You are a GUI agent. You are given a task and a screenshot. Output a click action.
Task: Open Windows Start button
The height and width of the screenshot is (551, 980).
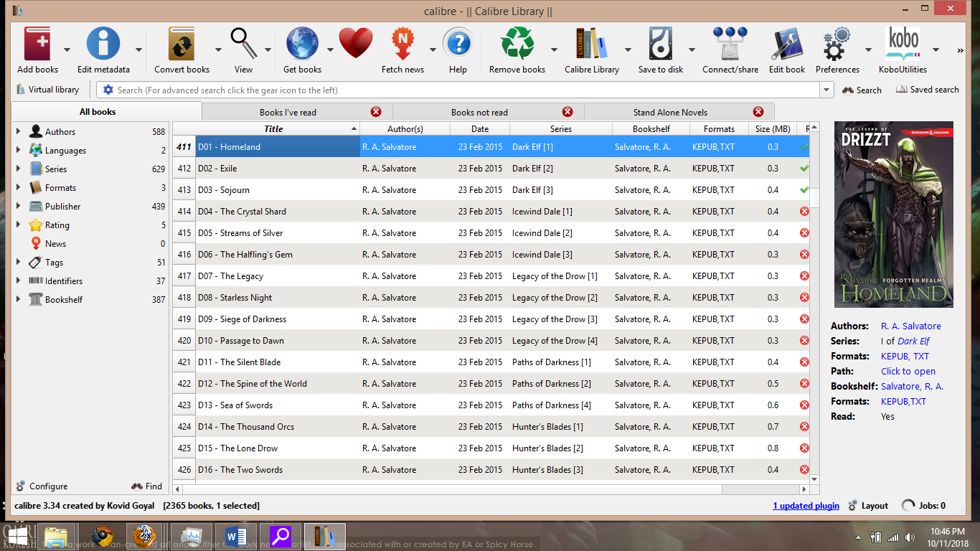click(18, 537)
